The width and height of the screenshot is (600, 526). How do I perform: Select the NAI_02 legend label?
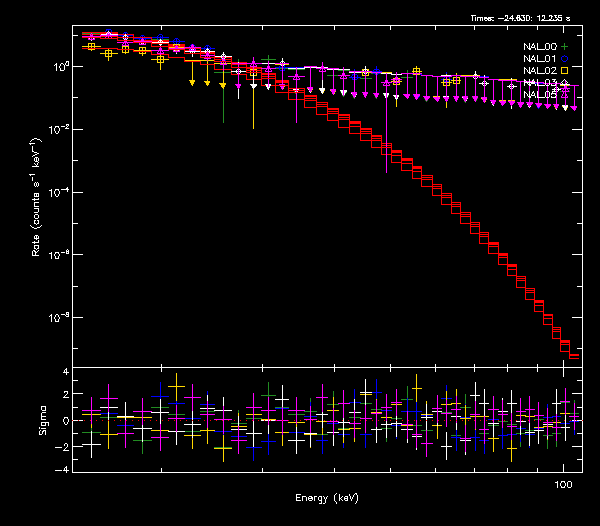coord(539,71)
